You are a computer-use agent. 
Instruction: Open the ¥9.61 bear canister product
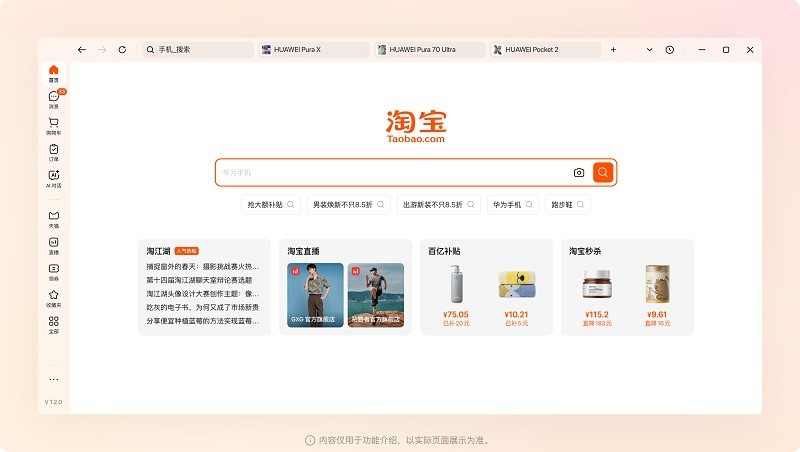pyautogui.click(x=657, y=295)
